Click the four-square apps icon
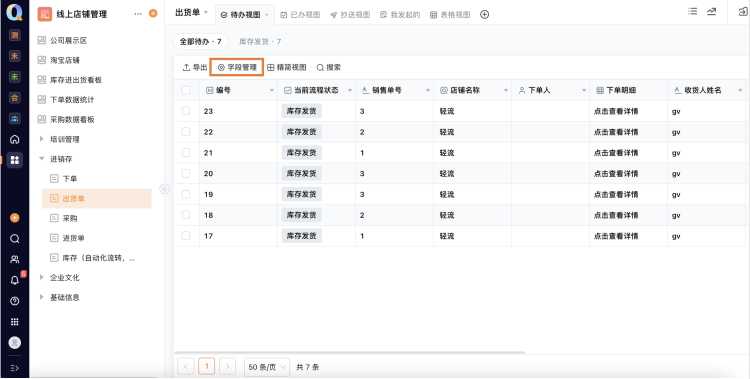 tap(15, 160)
